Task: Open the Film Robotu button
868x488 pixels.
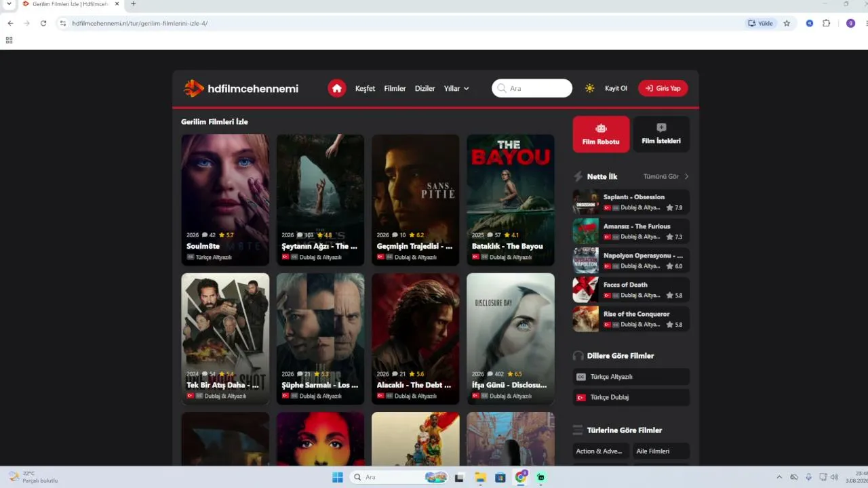Action: coord(601,134)
